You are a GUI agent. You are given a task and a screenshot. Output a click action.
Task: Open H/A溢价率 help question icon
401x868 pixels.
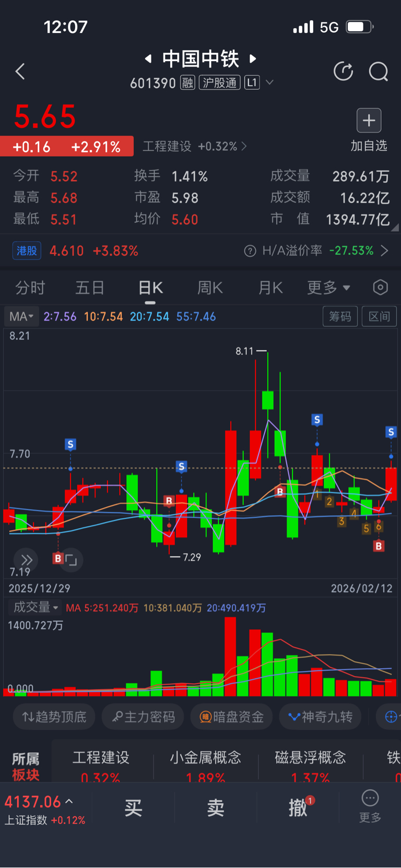tap(250, 251)
